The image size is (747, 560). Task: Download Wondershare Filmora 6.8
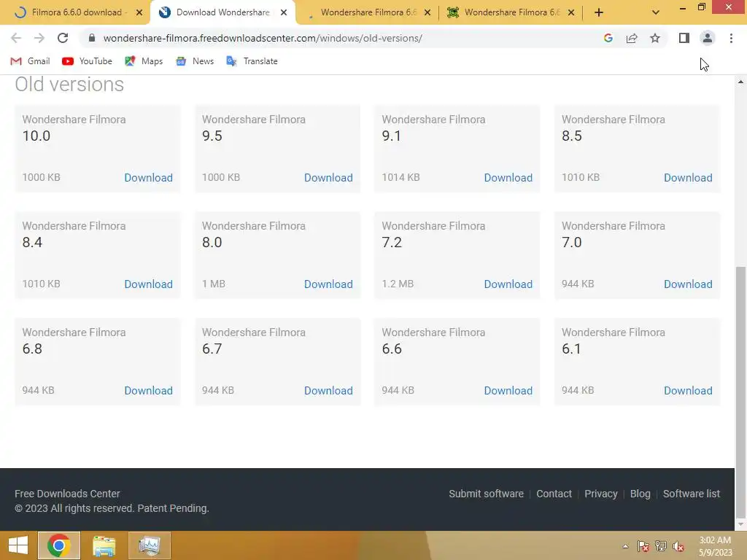click(148, 391)
